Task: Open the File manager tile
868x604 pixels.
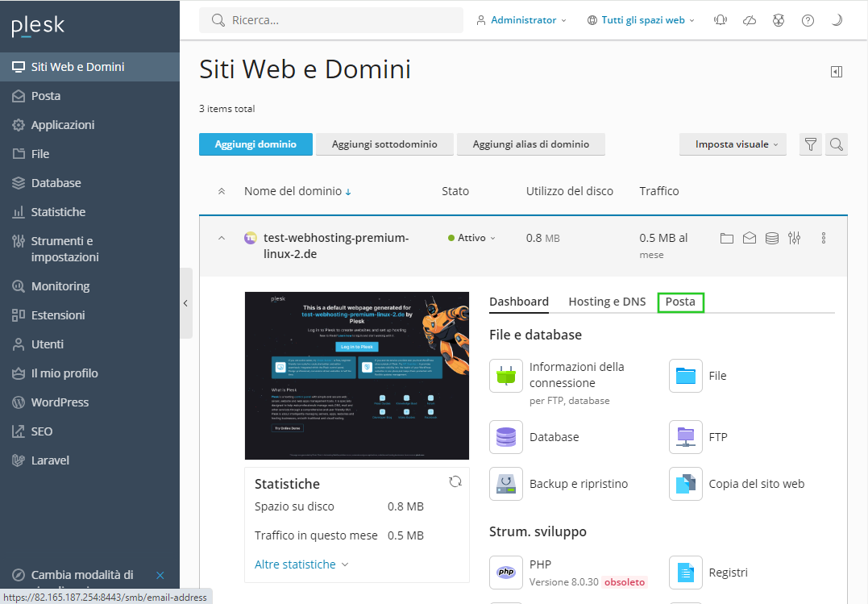Action: click(x=697, y=376)
